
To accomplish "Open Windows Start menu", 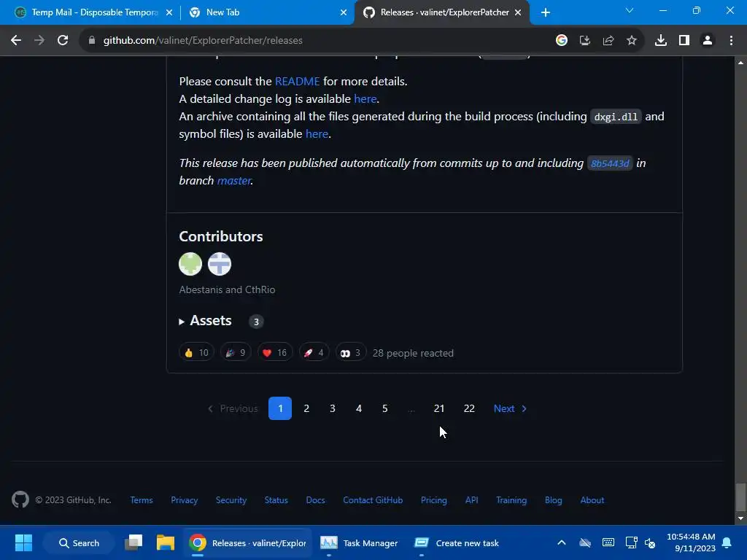I will [23, 542].
